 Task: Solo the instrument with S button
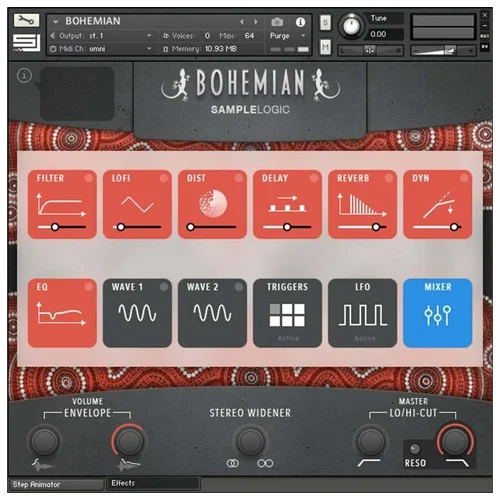[x=325, y=23]
